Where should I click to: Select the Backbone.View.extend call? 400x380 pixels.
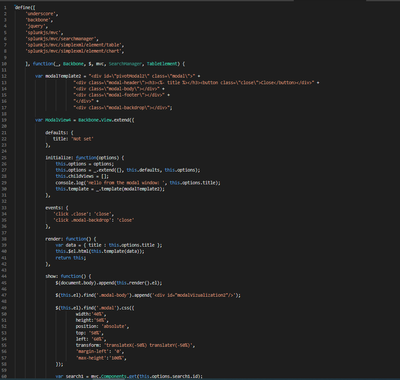[106, 120]
